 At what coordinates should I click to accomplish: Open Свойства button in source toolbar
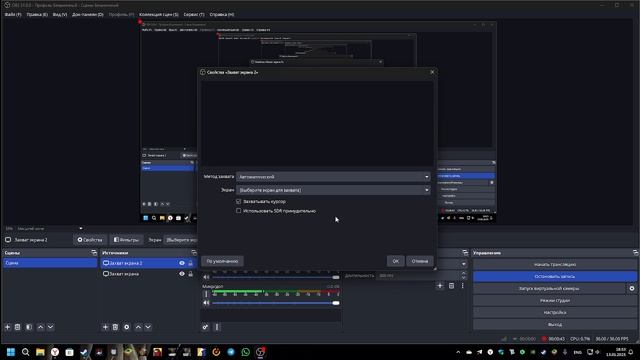[90, 240]
